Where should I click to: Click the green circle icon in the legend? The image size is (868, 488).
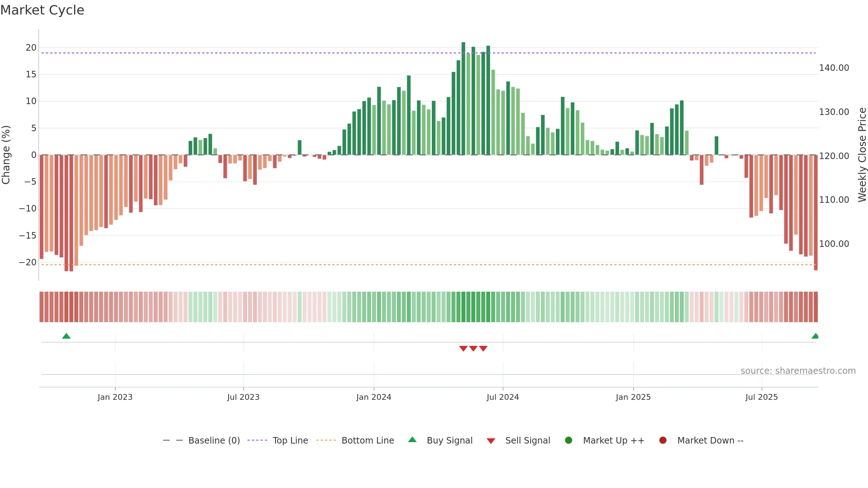click(x=569, y=440)
